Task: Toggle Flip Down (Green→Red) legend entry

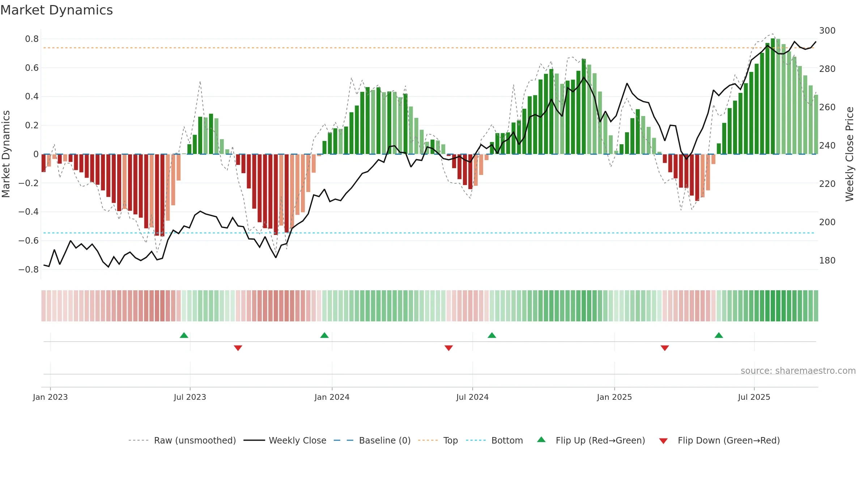Action: point(719,440)
